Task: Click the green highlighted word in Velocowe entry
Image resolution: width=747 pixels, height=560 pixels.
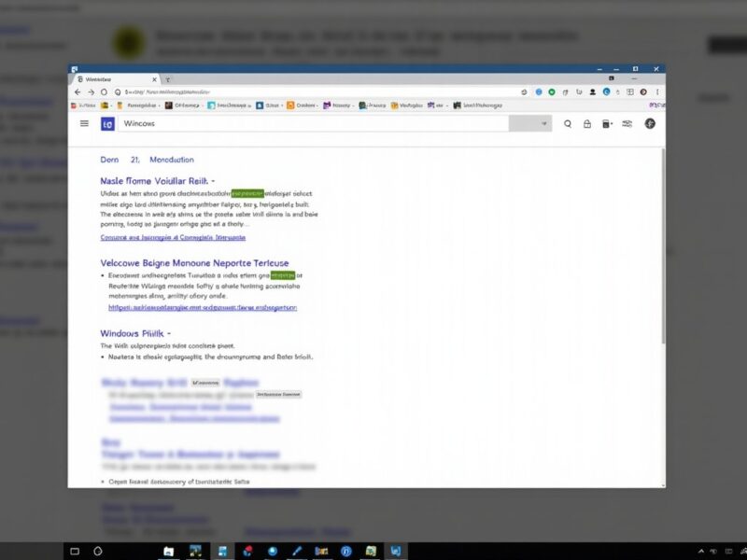Action: click(x=283, y=275)
